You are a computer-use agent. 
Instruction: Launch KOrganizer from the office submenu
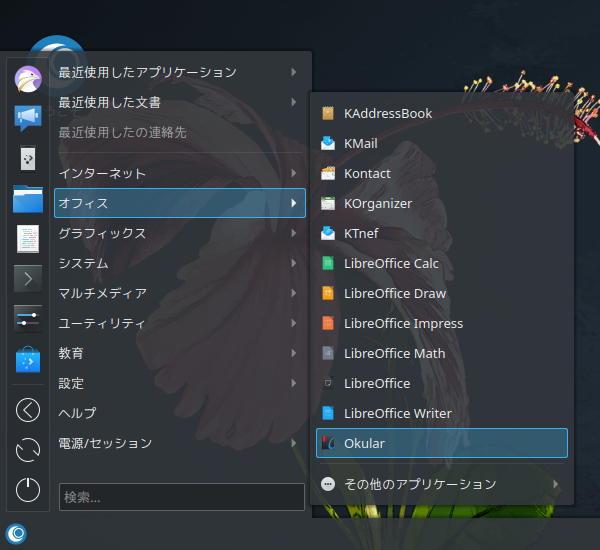[442, 203]
